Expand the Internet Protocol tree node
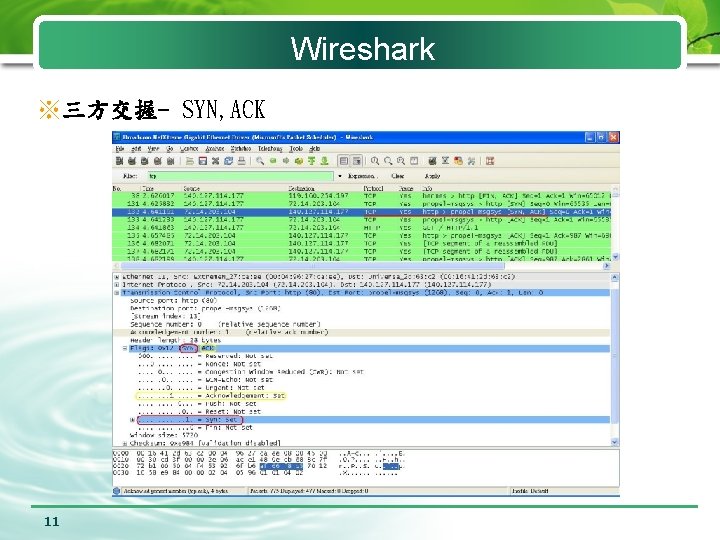The height and width of the screenshot is (540, 720). (117, 285)
